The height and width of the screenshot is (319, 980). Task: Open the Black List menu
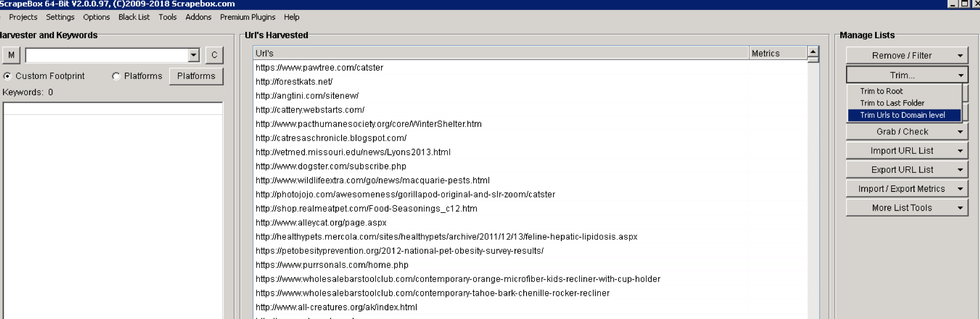(x=134, y=17)
